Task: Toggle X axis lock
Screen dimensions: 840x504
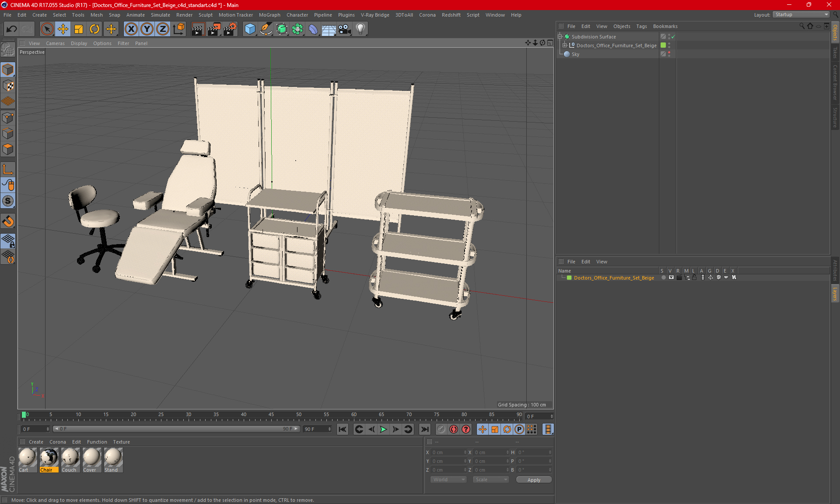Action: point(131,29)
